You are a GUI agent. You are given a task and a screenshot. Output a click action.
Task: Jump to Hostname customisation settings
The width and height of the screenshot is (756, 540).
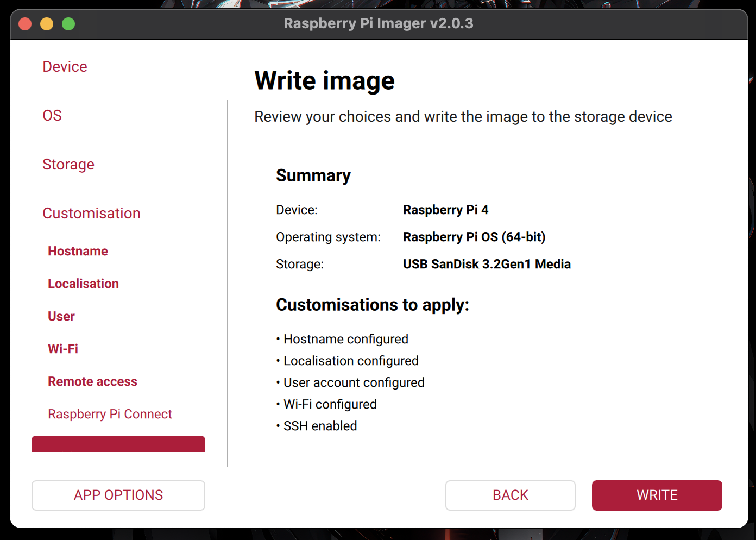[x=78, y=251]
